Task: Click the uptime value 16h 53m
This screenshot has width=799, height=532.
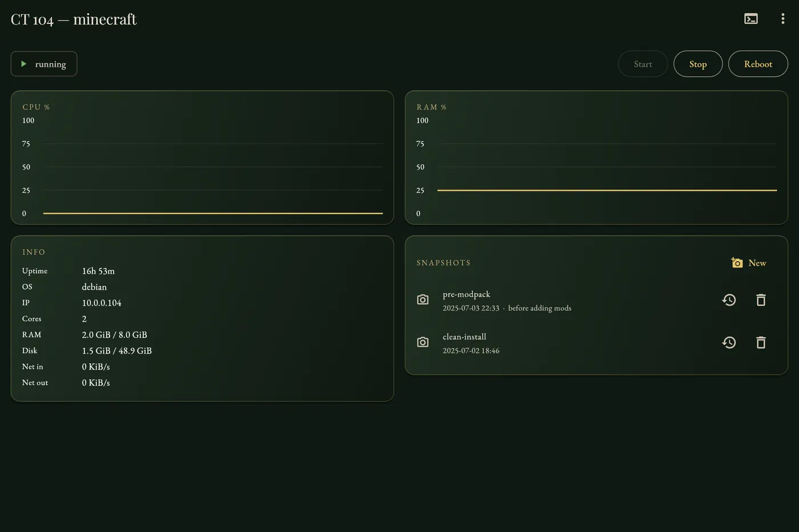Action: click(x=98, y=271)
